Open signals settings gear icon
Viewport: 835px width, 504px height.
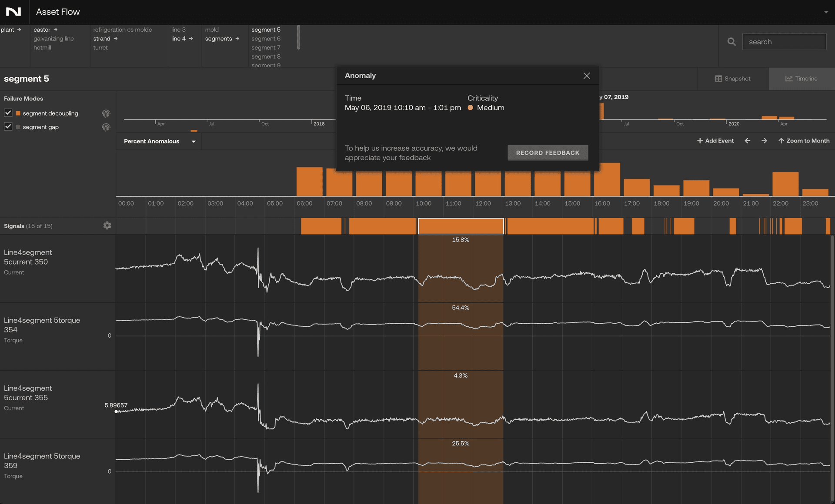107,225
